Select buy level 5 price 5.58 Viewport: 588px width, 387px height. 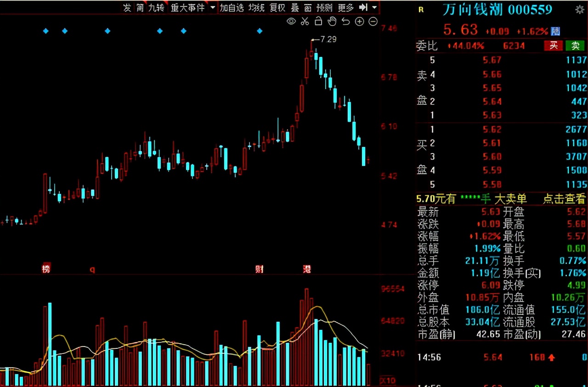[492, 184]
